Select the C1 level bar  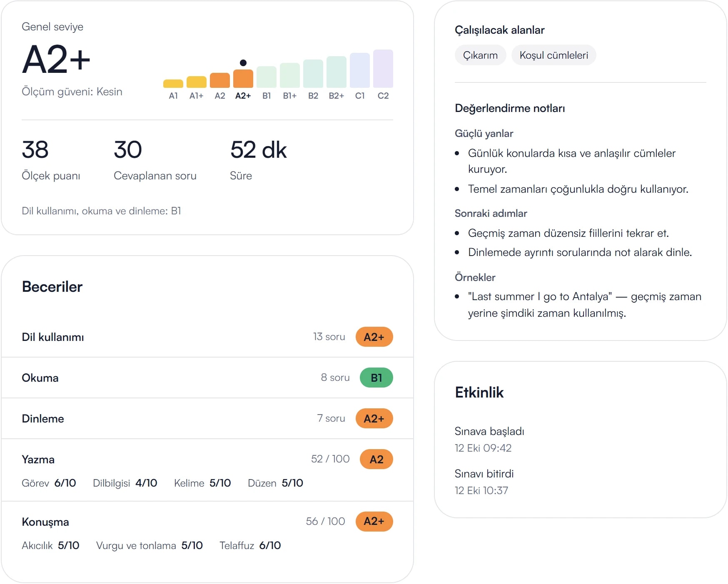(360, 70)
